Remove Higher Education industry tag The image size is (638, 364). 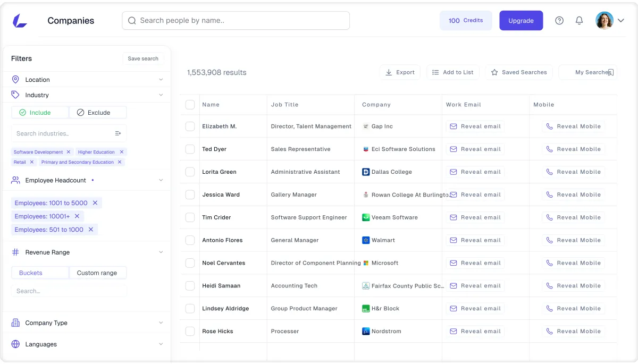click(x=122, y=152)
